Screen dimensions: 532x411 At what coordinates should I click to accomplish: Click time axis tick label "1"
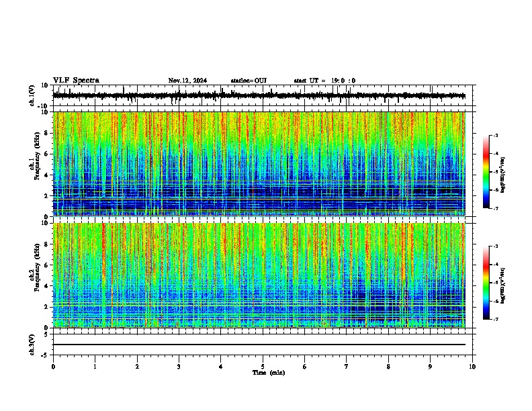[95, 367]
